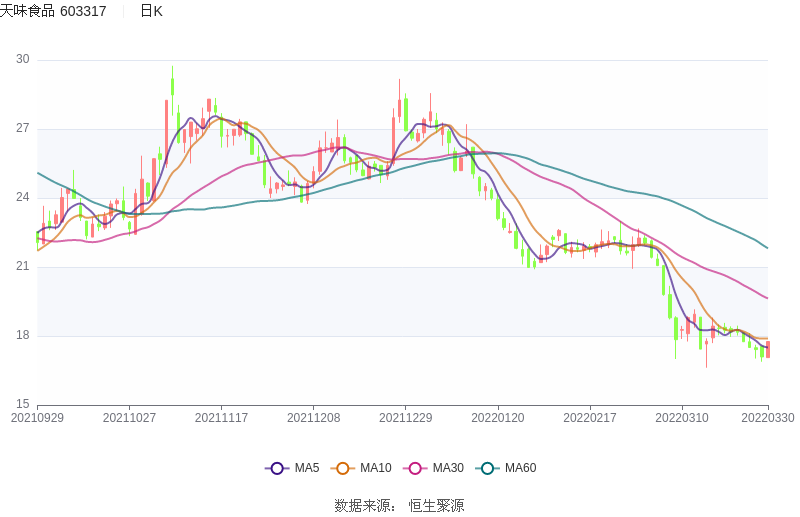
Task: Click the 21 price level on the y-axis
Action: [x=23, y=267]
